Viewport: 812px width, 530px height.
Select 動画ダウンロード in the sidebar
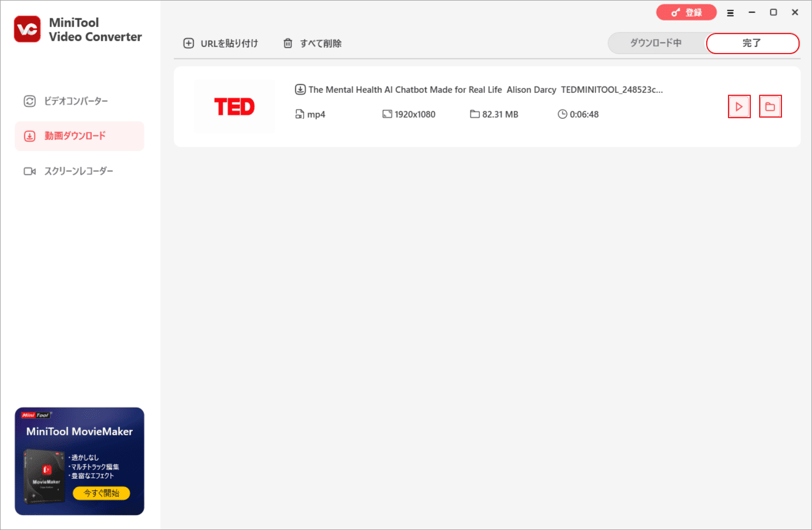pos(79,136)
